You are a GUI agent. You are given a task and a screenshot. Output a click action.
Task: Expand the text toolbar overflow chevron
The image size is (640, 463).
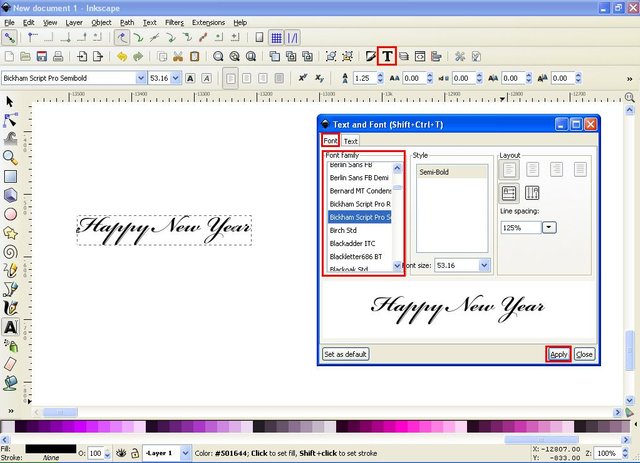(x=629, y=78)
